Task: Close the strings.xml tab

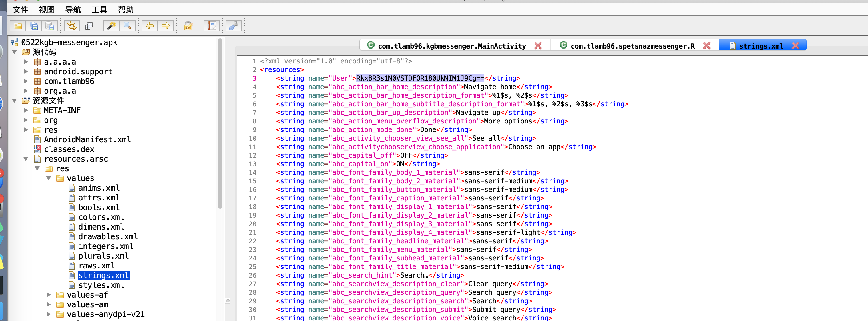Action: click(x=795, y=46)
